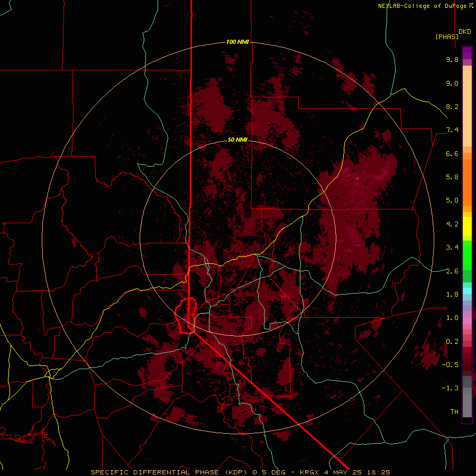Click the DKD units label
This screenshot has height=476, width=476.
(465, 32)
